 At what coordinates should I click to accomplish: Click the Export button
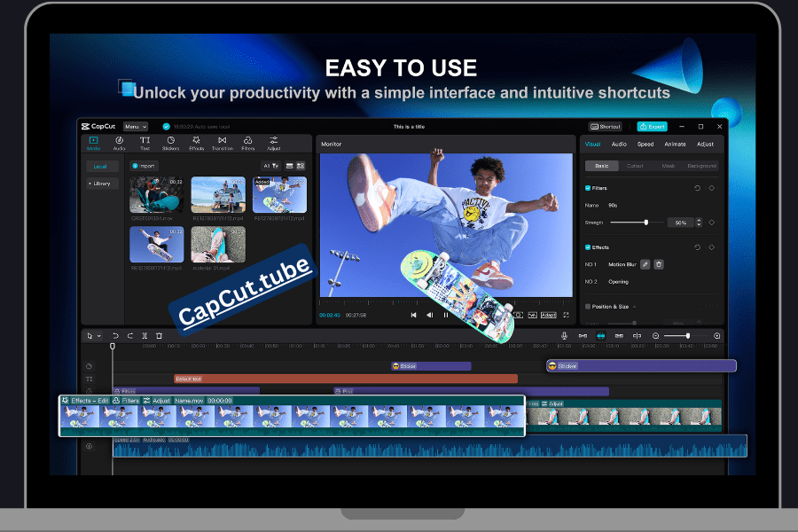[x=652, y=127]
